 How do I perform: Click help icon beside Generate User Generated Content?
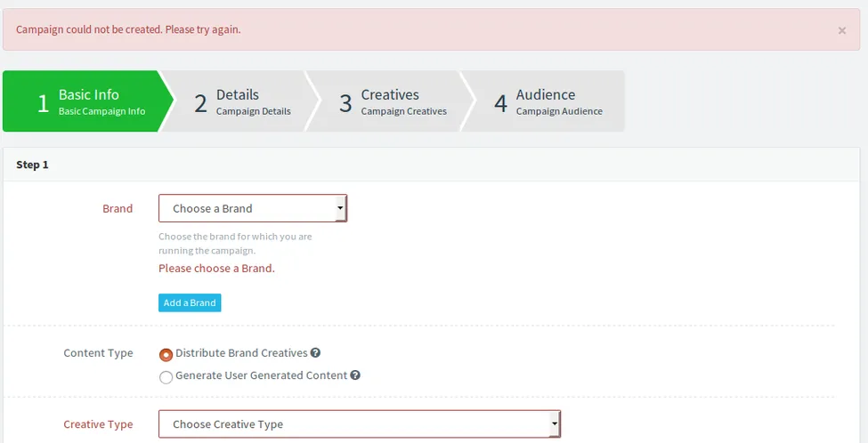point(355,375)
